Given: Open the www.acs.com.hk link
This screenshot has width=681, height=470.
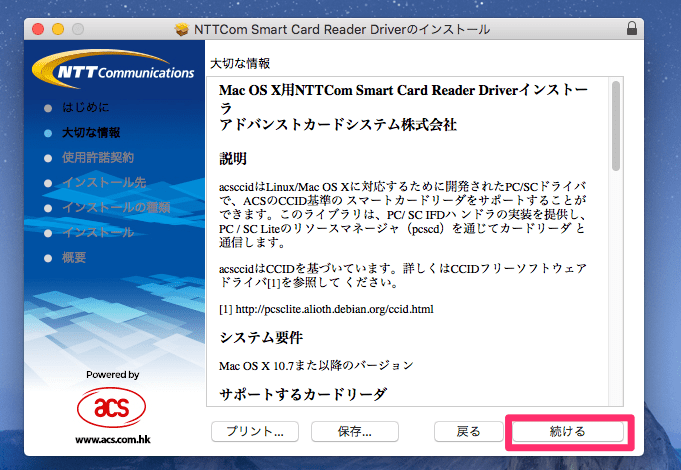Looking at the screenshot, I should coord(113,439).
